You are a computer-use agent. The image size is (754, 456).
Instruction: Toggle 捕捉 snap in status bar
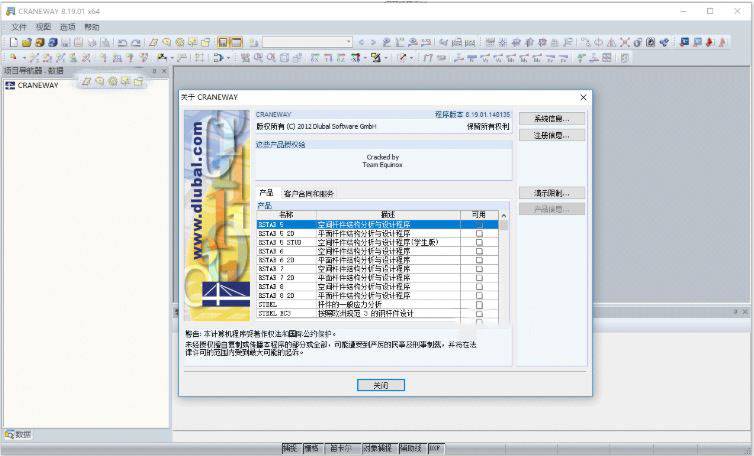tap(290, 449)
